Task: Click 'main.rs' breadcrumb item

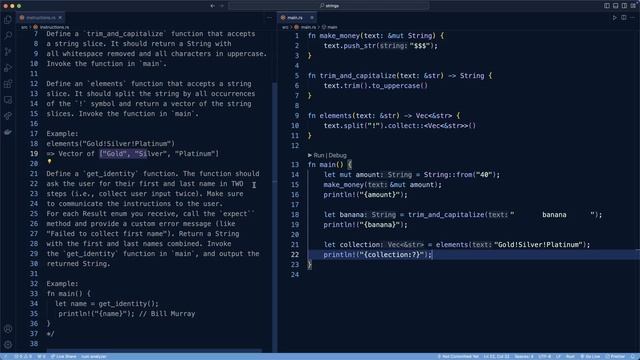Action: click(x=305, y=27)
